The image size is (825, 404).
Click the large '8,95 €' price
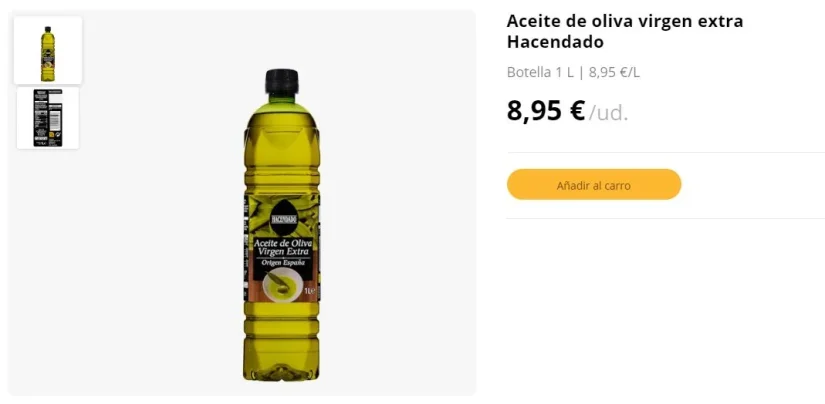pos(546,111)
